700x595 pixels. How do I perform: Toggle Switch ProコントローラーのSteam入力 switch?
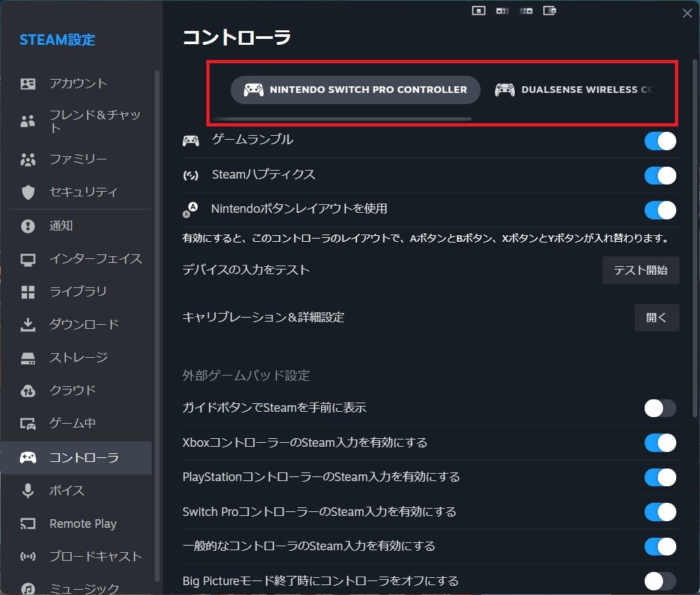(660, 512)
